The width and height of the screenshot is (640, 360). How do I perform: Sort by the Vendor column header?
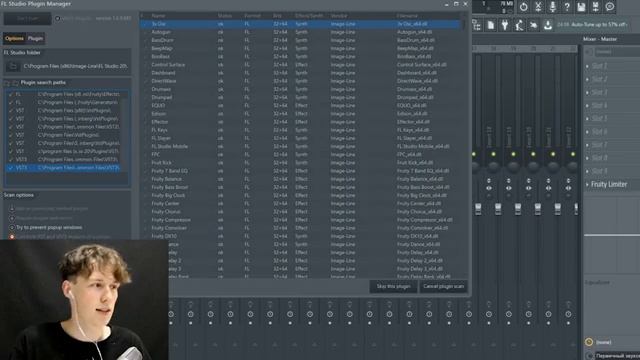click(339, 16)
